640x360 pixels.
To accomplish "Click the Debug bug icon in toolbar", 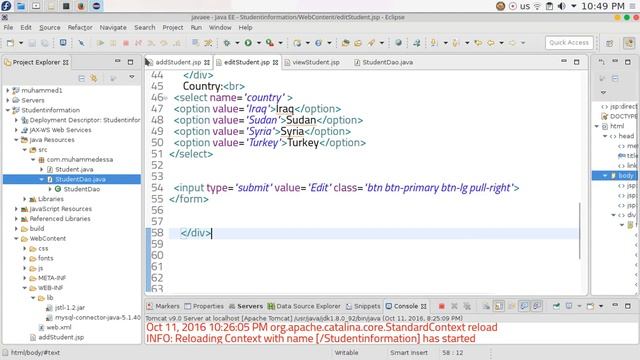I will [x=227, y=43].
